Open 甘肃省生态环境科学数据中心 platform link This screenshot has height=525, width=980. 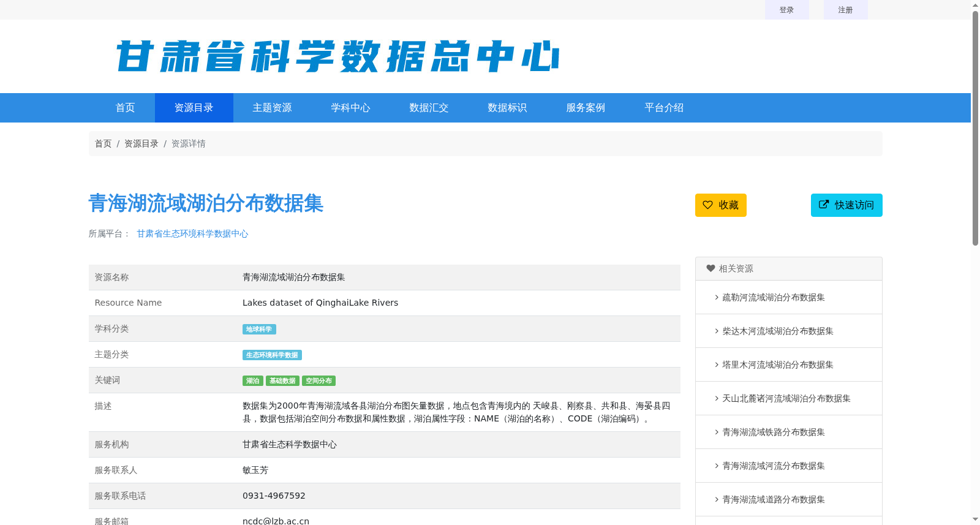click(192, 233)
